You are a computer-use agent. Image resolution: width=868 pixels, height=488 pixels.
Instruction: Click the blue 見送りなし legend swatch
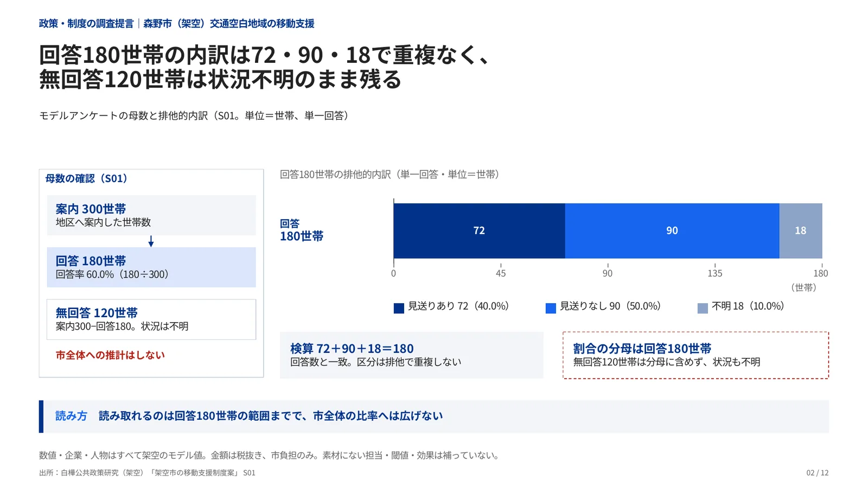pyautogui.click(x=551, y=308)
